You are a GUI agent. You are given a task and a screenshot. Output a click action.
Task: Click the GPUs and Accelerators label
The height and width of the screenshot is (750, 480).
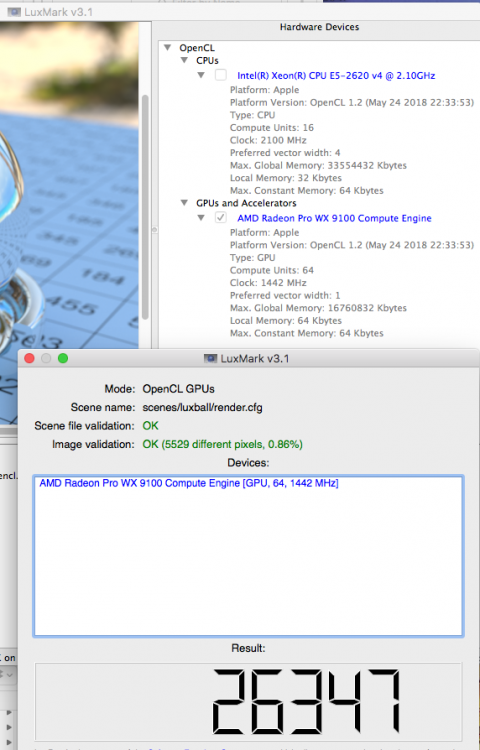click(x=246, y=203)
